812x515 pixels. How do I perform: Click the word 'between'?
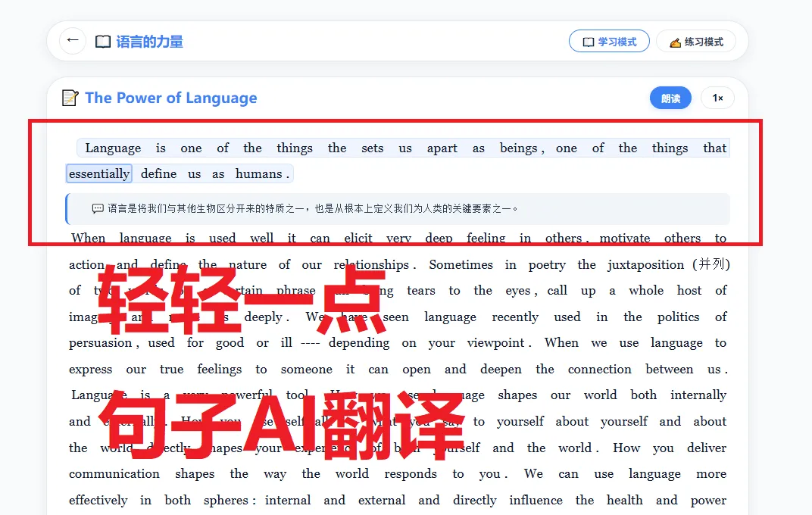[x=669, y=370]
